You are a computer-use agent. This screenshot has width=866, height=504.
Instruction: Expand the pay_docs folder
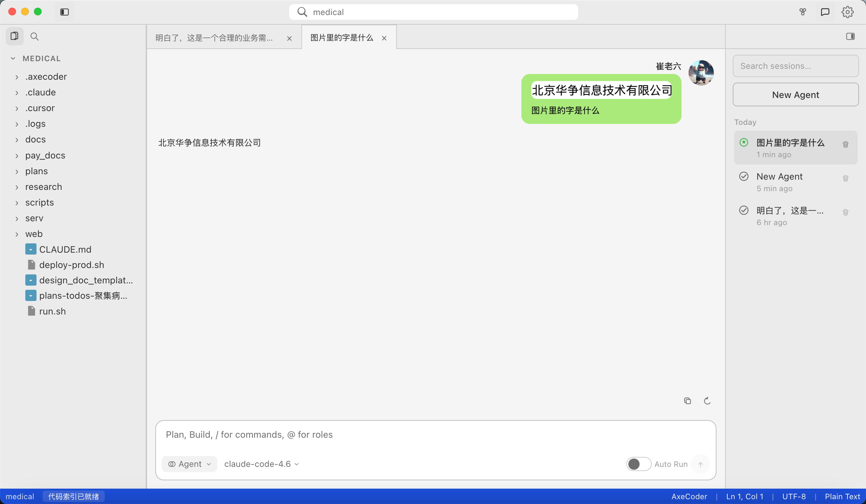click(x=17, y=156)
